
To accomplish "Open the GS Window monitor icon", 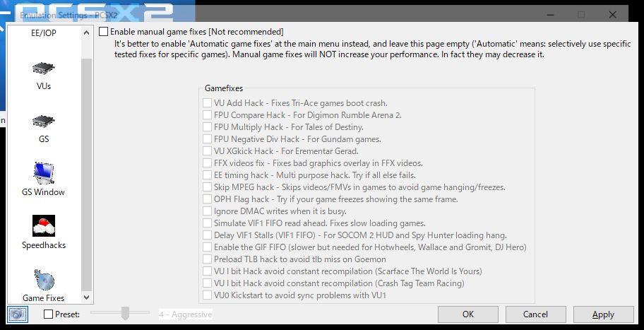I will [44, 174].
